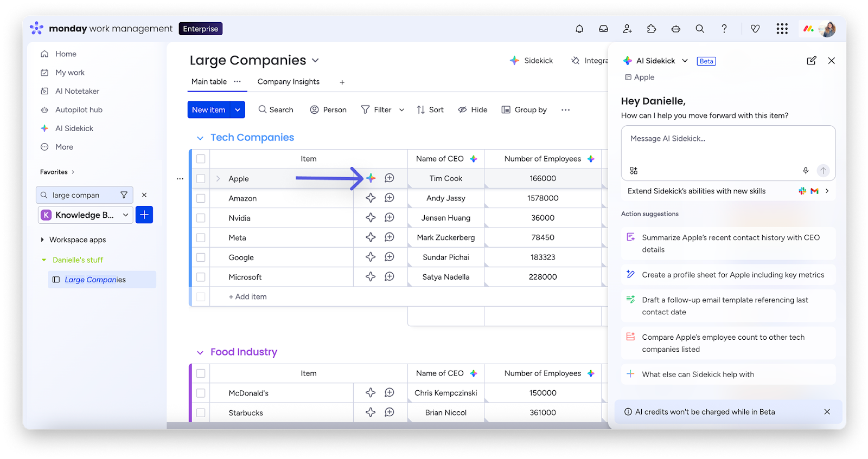868x459 pixels.
Task: Switch to the Company Insights tab
Action: point(288,82)
